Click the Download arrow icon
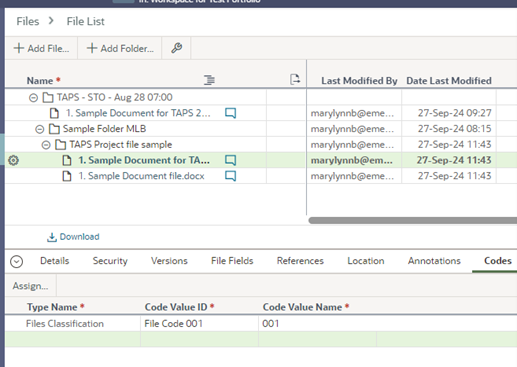Screen dimensions: 517x367 point(52,237)
